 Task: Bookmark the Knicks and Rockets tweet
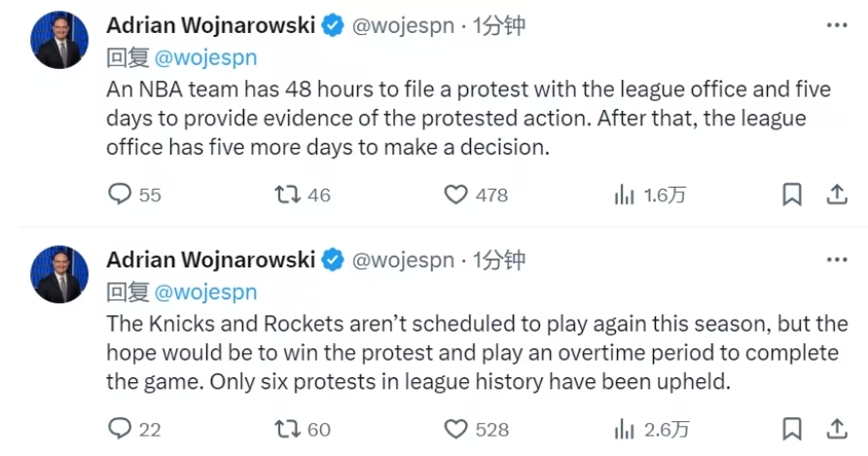[x=792, y=428]
